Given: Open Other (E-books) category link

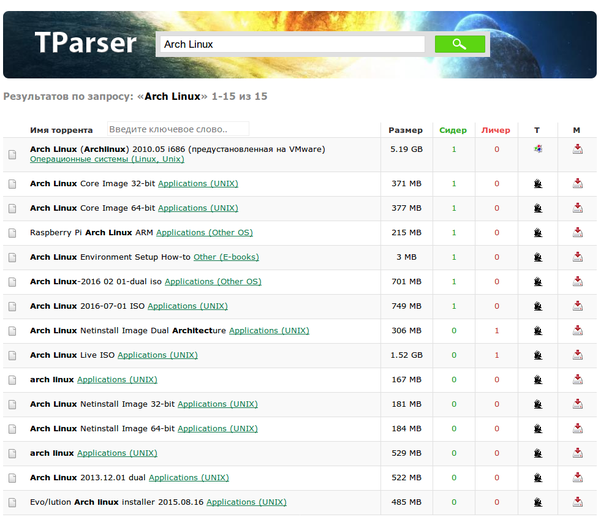Looking at the screenshot, I should [226, 257].
